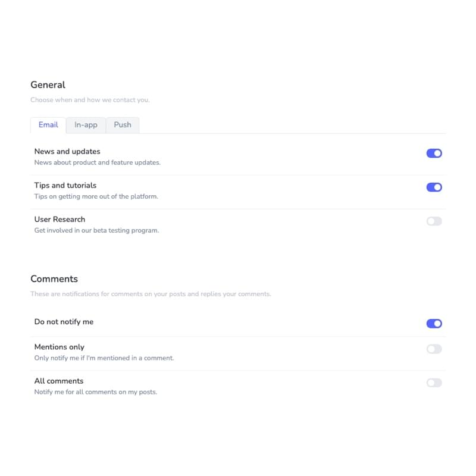
Task: Switch to the Email tab
Action: click(48, 125)
